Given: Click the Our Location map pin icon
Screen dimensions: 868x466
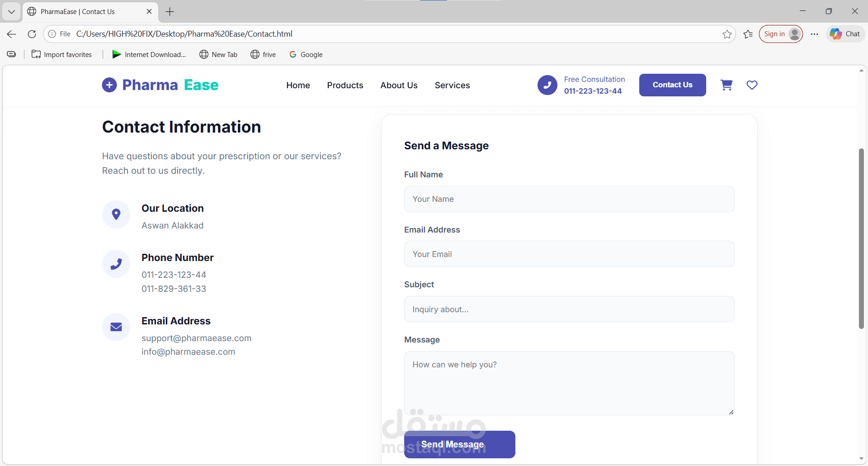Looking at the screenshot, I should (x=116, y=214).
